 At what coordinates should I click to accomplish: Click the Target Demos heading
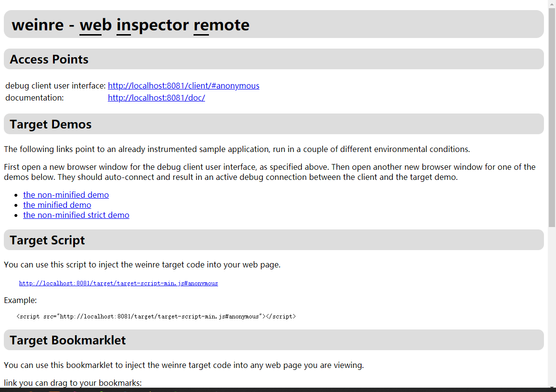(51, 125)
